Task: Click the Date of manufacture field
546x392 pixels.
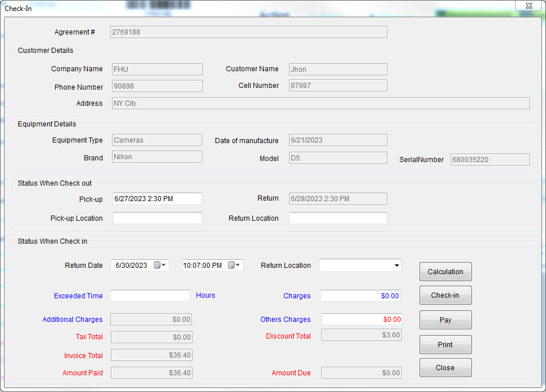Action: point(338,140)
